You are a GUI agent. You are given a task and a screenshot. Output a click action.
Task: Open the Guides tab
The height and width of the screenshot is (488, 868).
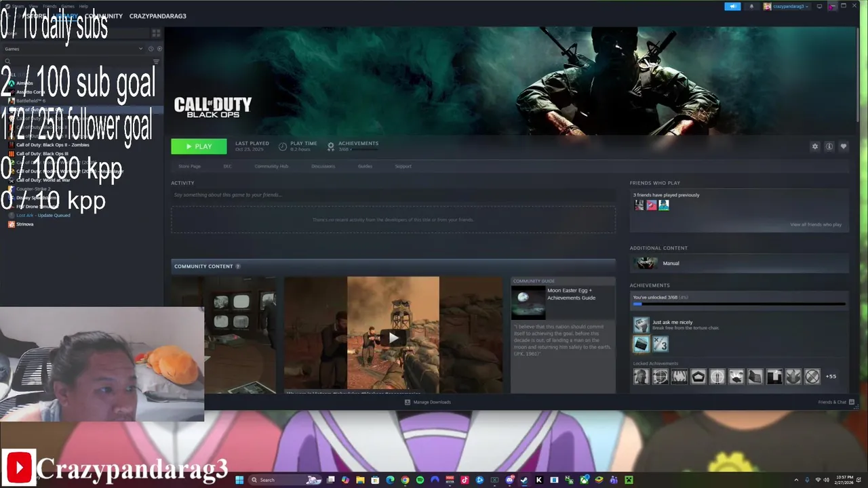[x=365, y=166]
